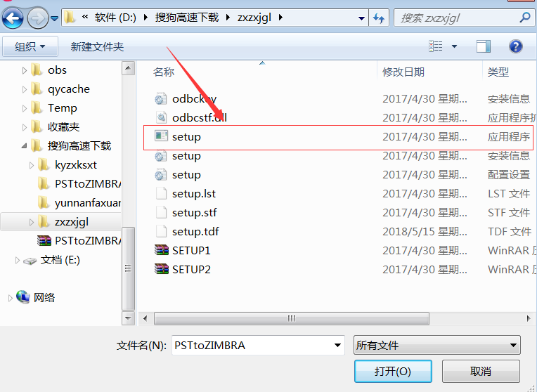537x392 pixels.
Task: Expand the 所有文件 file type dropdown
Action: pos(437,345)
